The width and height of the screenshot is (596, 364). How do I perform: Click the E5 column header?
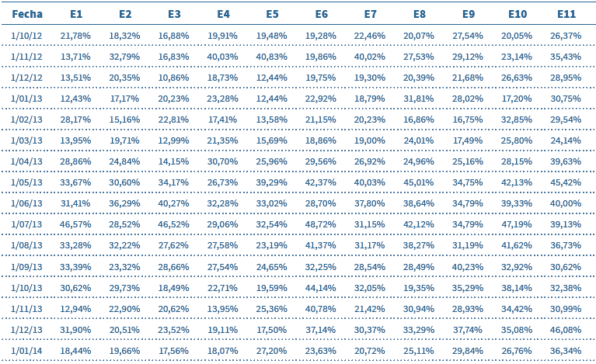coord(272,15)
